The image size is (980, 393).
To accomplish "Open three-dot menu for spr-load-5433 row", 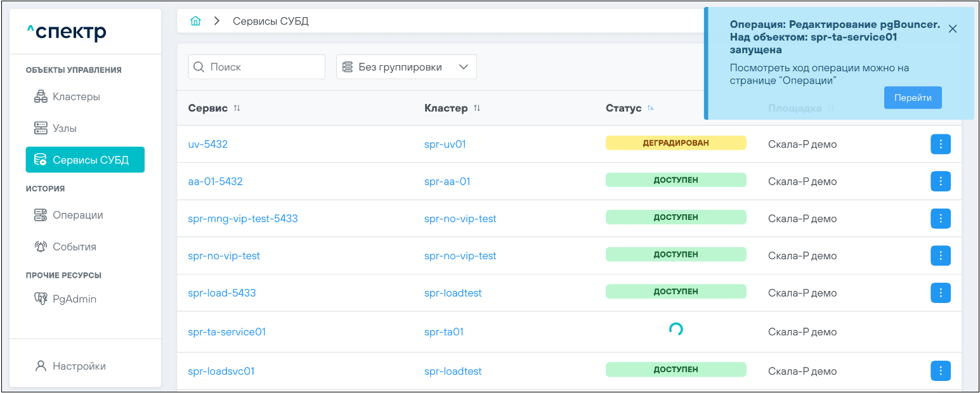I will point(940,293).
